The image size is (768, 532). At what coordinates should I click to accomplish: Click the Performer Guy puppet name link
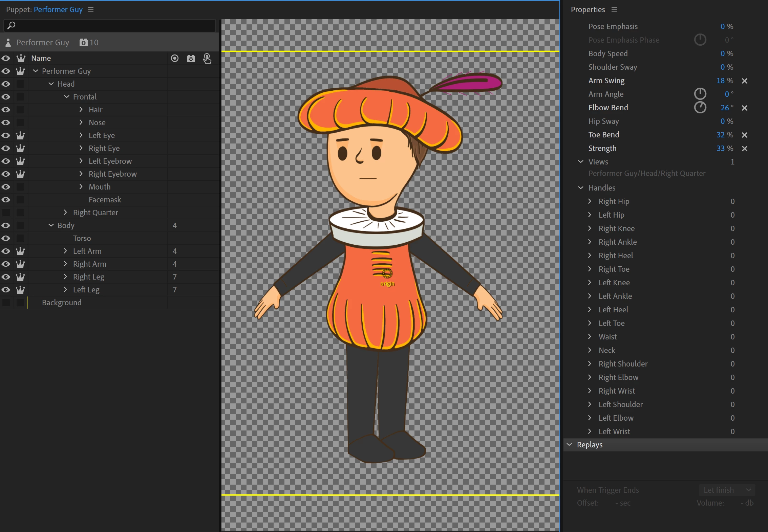tap(58, 10)
